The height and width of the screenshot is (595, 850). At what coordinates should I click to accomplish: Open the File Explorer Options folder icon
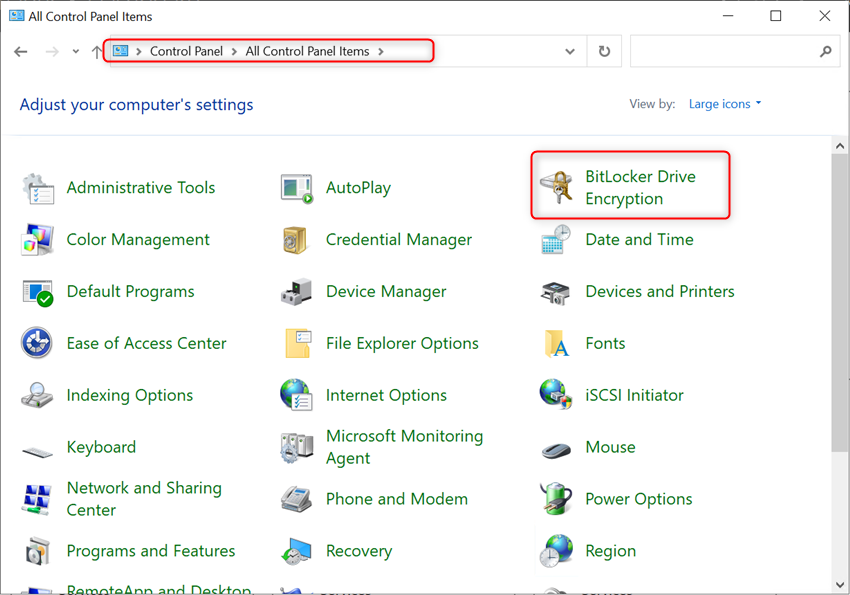(298, 343)
